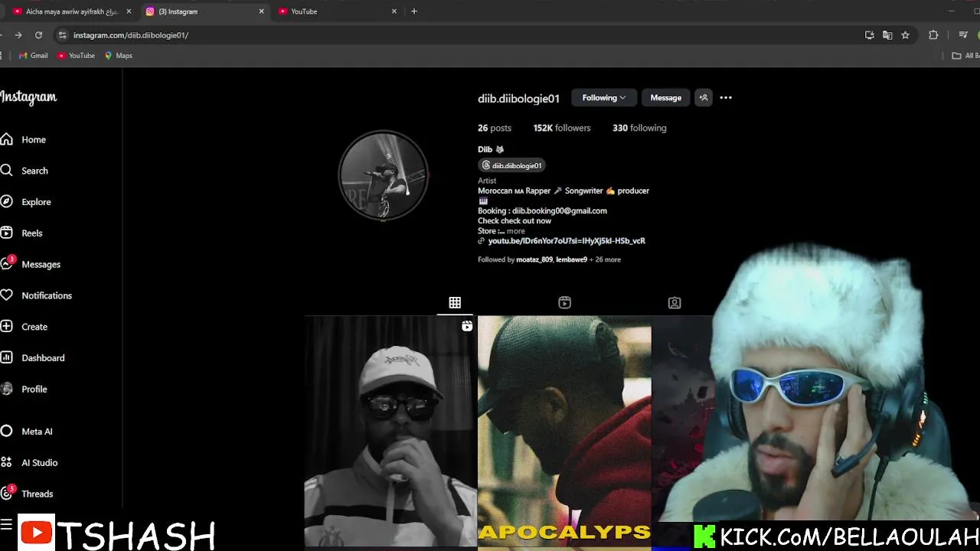Open All Bookmarks folder
This screenshot has height=551, width=980.
pos(965,56)
